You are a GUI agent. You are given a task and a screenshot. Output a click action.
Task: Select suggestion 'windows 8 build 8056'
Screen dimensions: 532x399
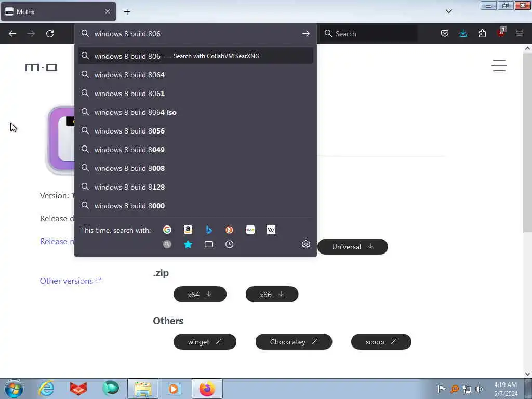(196, 130)
